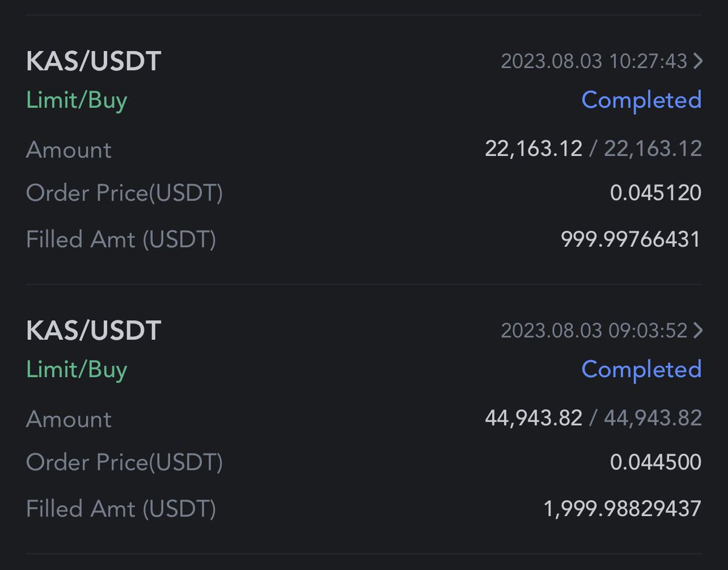Tap the 2023.08.03 09:03:52 timestamp
Viewport: 728px width, 570px height.
594,331
